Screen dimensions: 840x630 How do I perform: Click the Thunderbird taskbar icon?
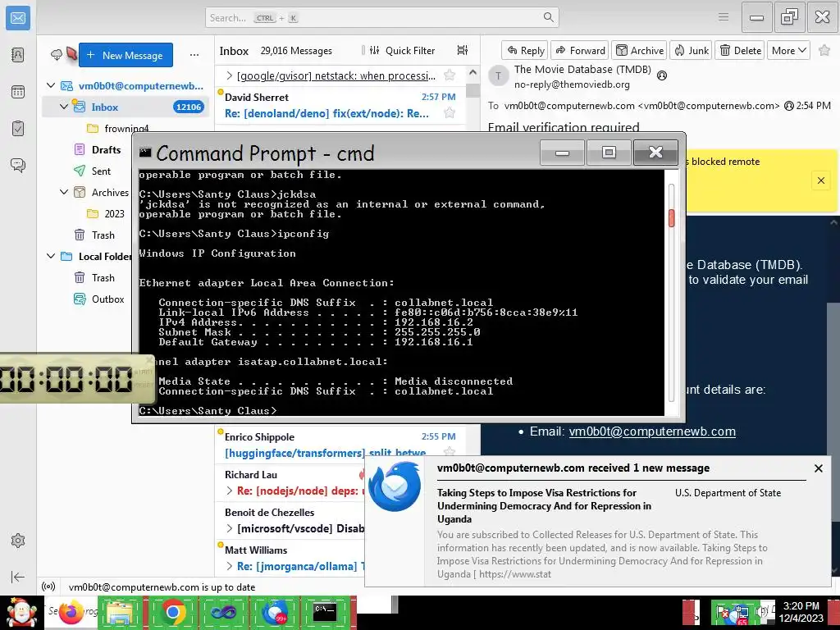click(275, 612)
